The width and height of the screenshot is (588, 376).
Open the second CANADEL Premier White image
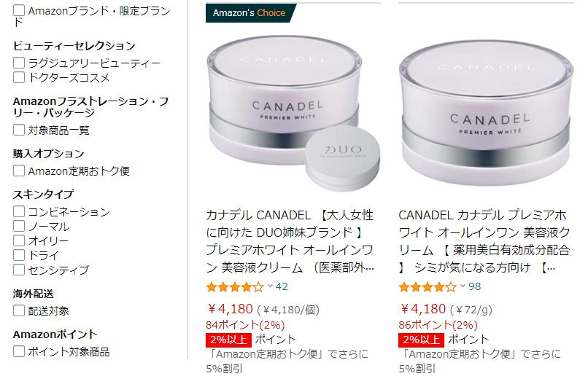[487, 112]
